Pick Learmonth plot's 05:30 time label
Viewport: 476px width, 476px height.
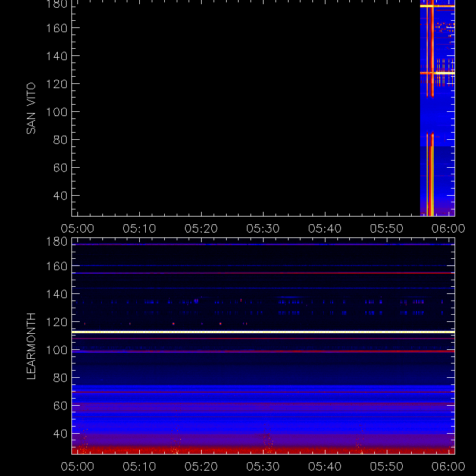pyautogui.click(x=263, y=466)
